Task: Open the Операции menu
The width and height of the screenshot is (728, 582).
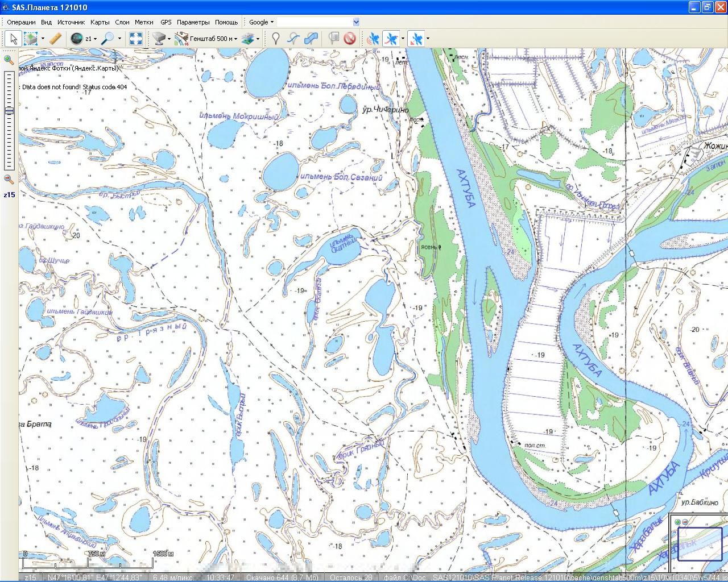Action: [x=21, y=22]
